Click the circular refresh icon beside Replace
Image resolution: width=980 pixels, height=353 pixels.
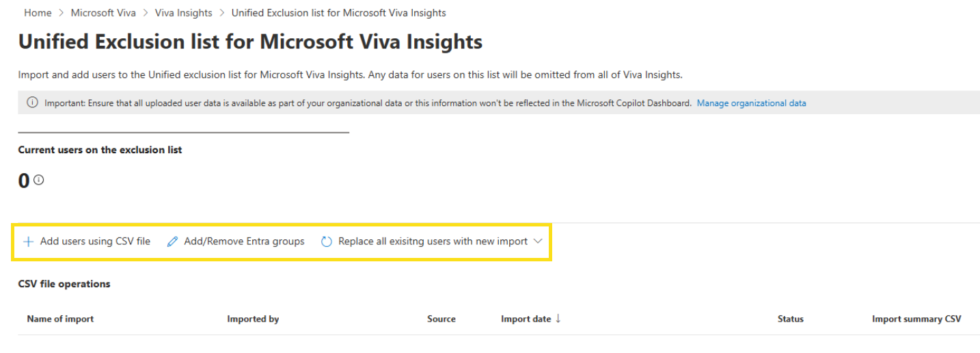point(327,241)
